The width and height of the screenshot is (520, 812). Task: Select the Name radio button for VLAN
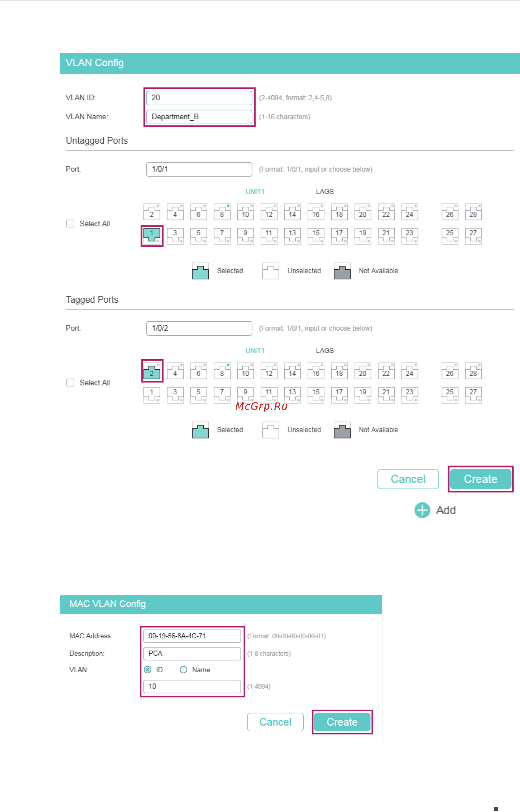pyautogui.click(x=183, y=670)
